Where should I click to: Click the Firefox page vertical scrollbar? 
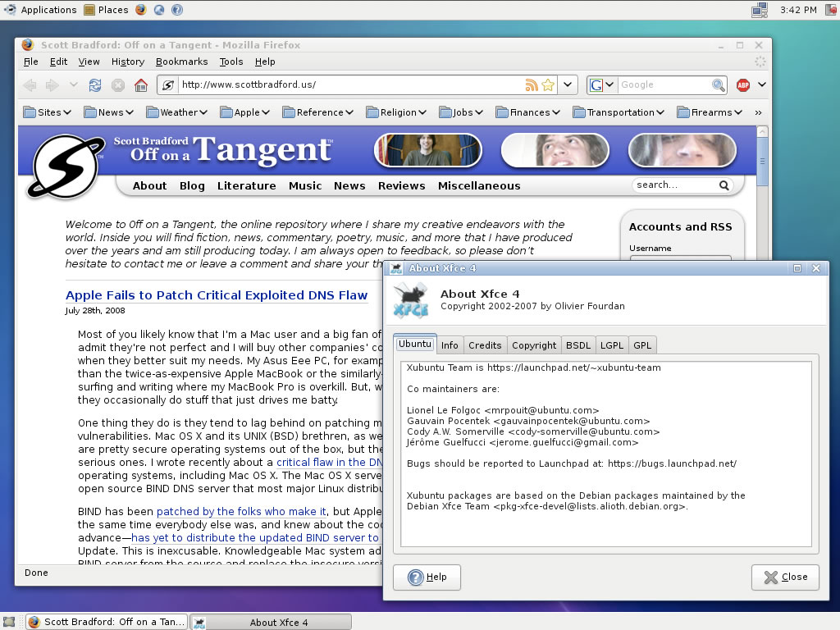(762, 328)
